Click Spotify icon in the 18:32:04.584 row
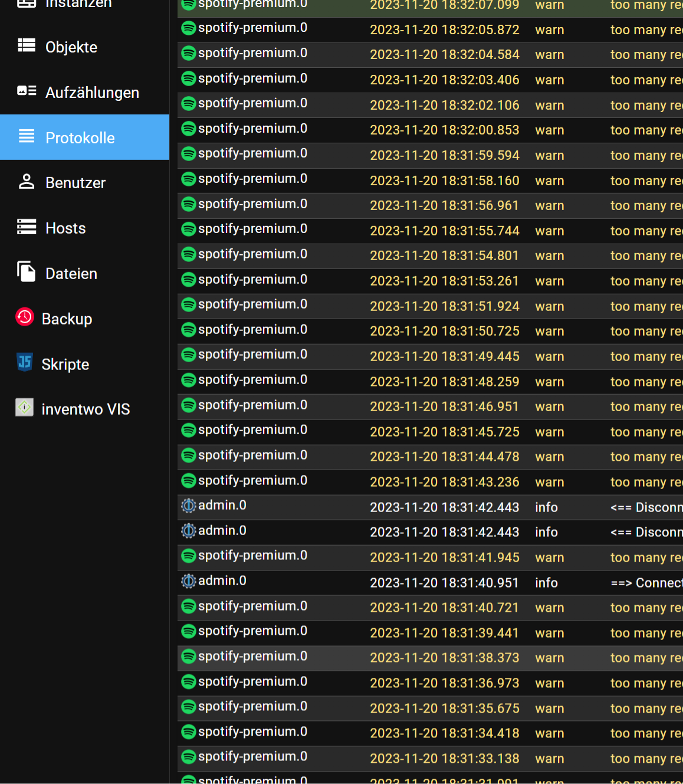The width and height of the screenshot is (683, 784). click(x=189, y=53)
